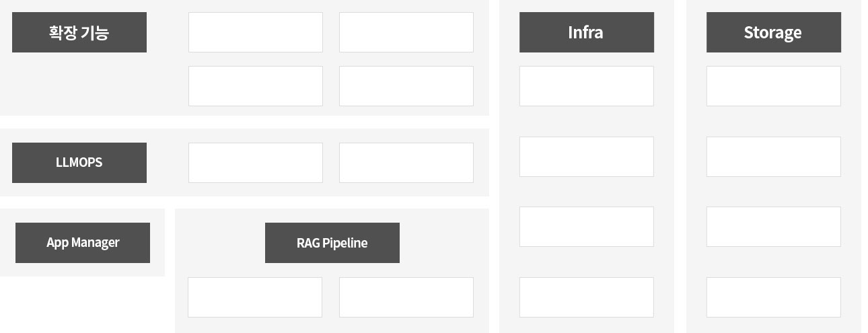Select the second empty box under Storage
The height and width of the screenshot is (333, 868).
pos(773,157)
